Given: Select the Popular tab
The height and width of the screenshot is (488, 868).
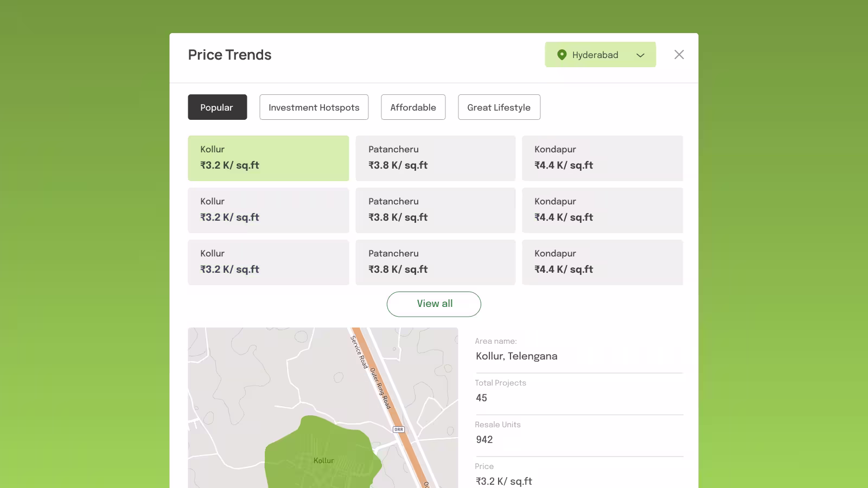Looking at the screenshot, I should (217, 107).
